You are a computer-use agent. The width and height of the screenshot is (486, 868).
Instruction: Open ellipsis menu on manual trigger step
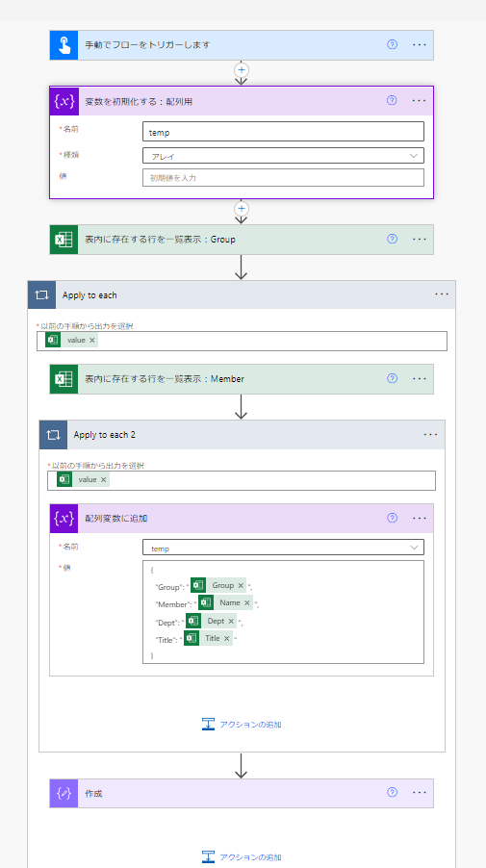(x=420, y=45)
